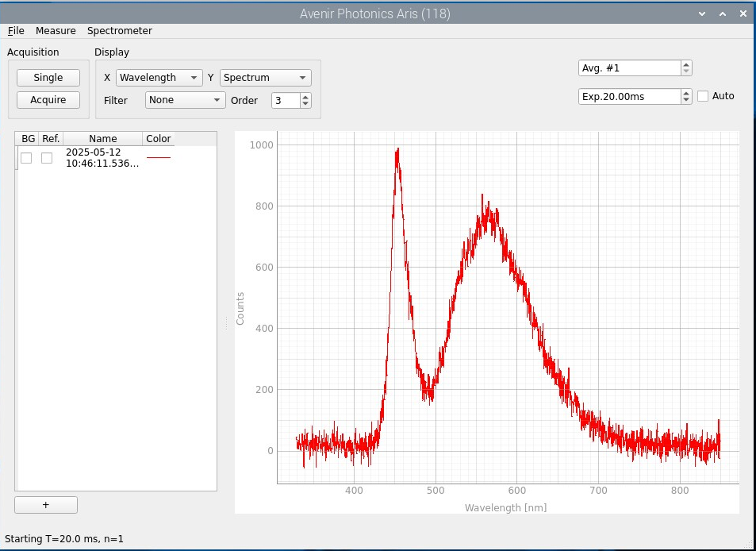Increase averaging count with up arrow
Viewport: 756px width, 551px height.
pos(686,65)
